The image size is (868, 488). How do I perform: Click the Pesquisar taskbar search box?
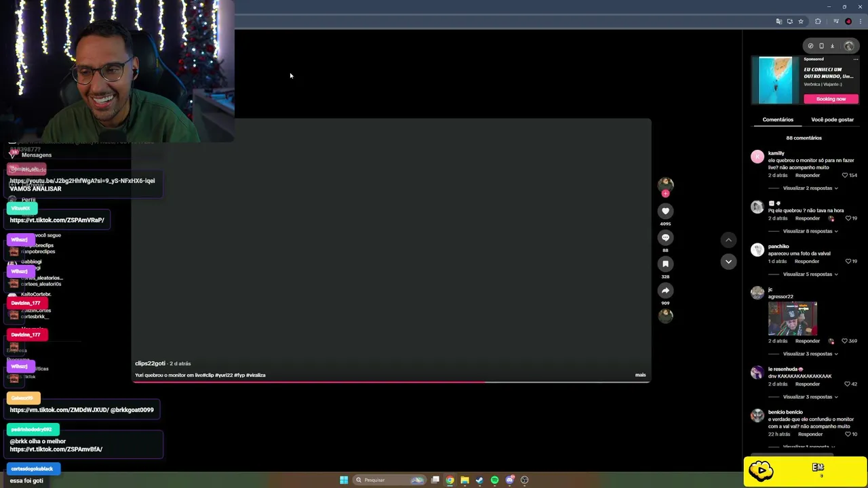(x=390, y=480)
